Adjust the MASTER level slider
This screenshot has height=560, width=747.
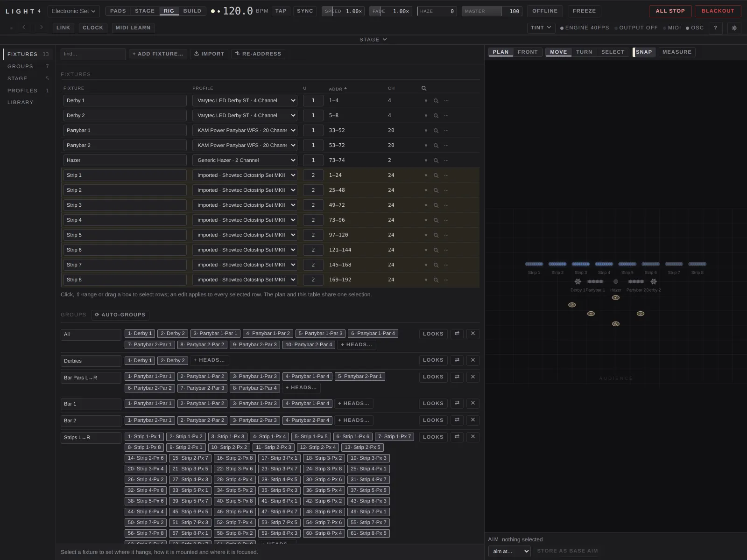tap(492, 11)
